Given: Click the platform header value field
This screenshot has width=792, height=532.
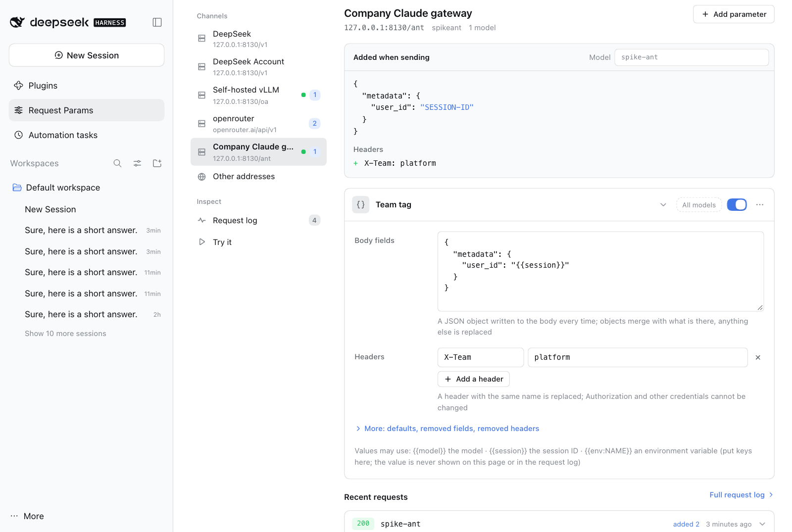Looking at the screenshot, I should [638, 357].
